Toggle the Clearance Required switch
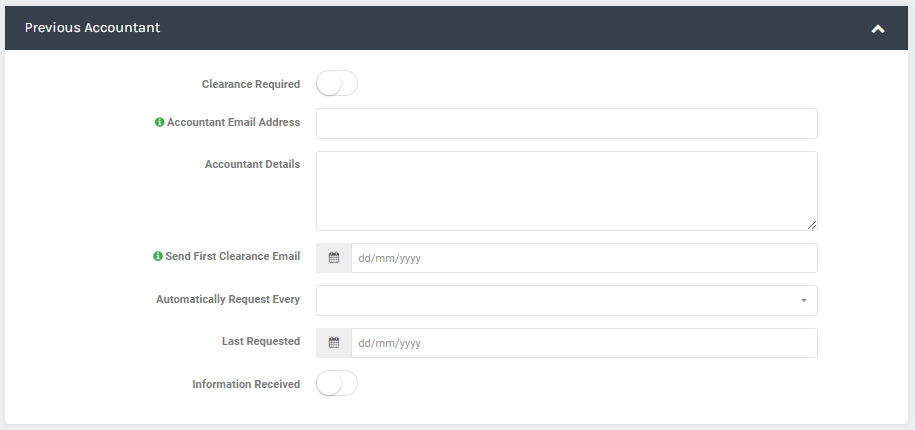The image size is (915, 430). coord(337,83)
